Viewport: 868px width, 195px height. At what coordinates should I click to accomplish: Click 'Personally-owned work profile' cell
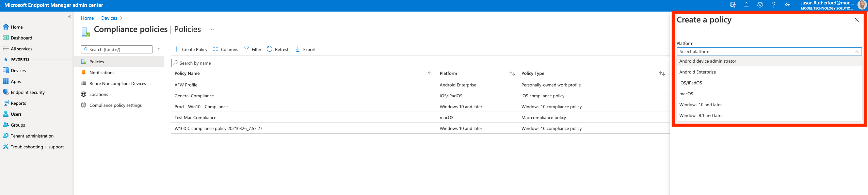[x=551, y=85]
